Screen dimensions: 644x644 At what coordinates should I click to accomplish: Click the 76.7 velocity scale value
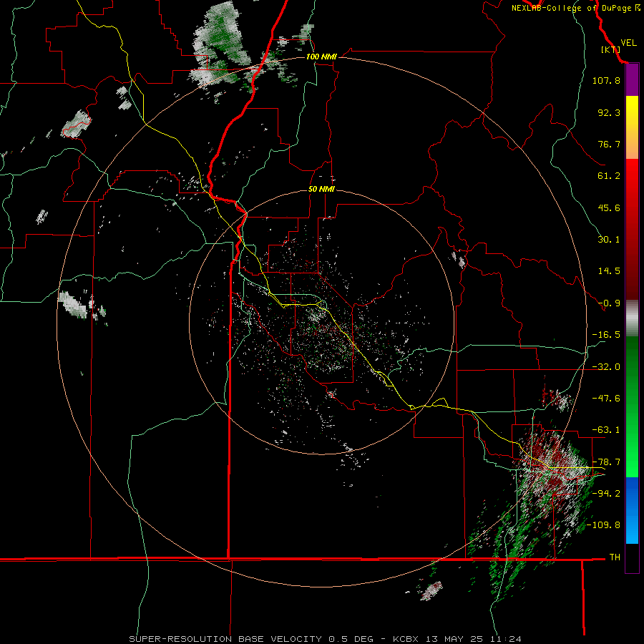[609, 144]
